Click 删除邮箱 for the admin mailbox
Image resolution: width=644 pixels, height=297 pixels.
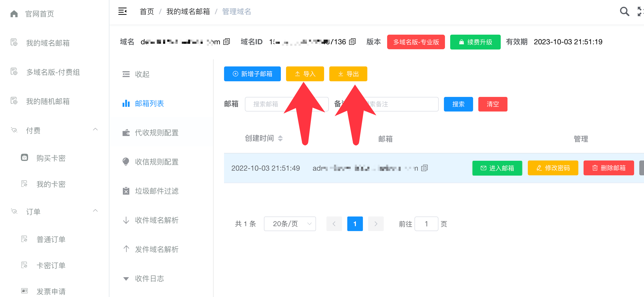tap(609, 168)
